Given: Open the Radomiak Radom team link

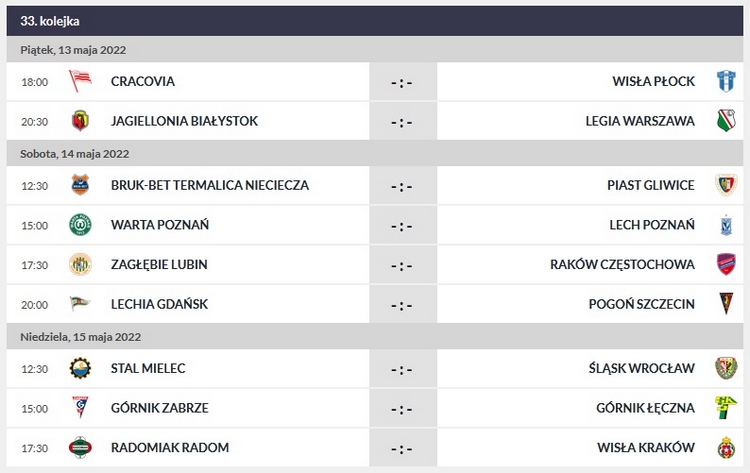Looking at the screenshot, I should (x=170, y=448).
